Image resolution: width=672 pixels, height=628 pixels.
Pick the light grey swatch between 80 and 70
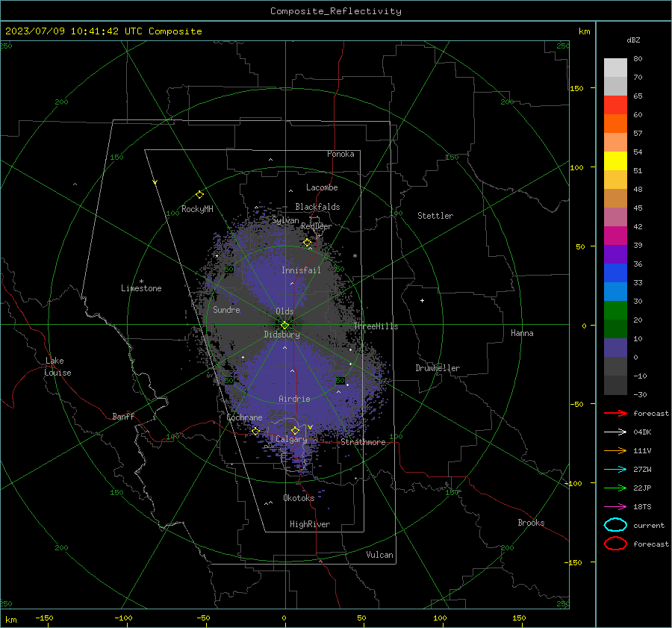[x=615, y=67]
